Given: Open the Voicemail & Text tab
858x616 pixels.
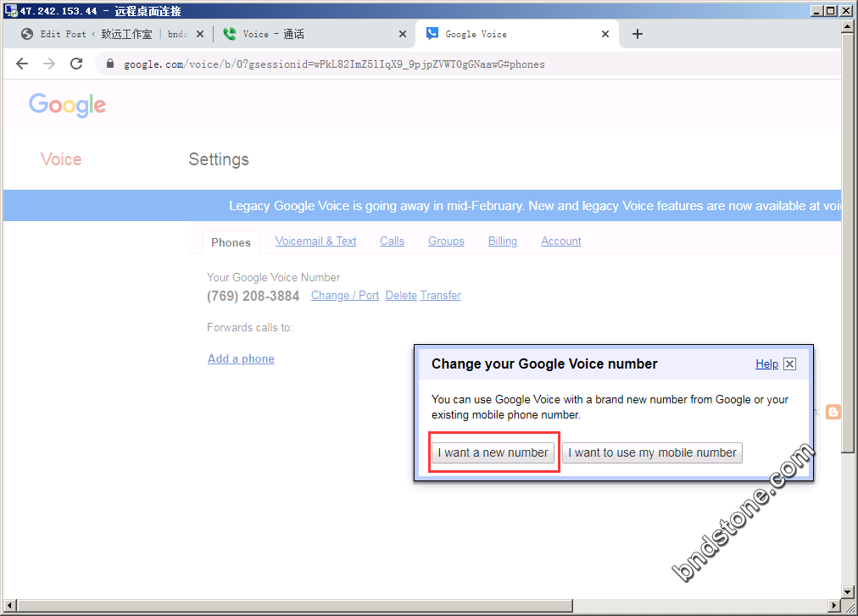Looking at the screenshot, I should [x=315, y=241].
